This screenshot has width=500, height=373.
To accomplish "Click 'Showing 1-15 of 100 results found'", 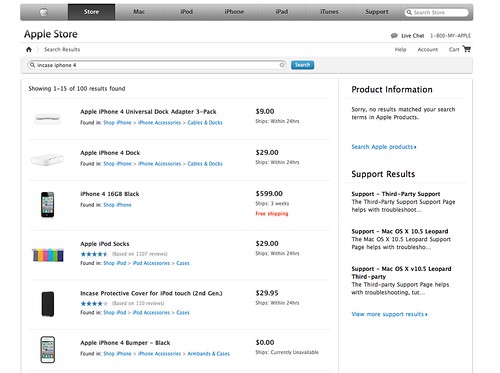I will [77, 89].
